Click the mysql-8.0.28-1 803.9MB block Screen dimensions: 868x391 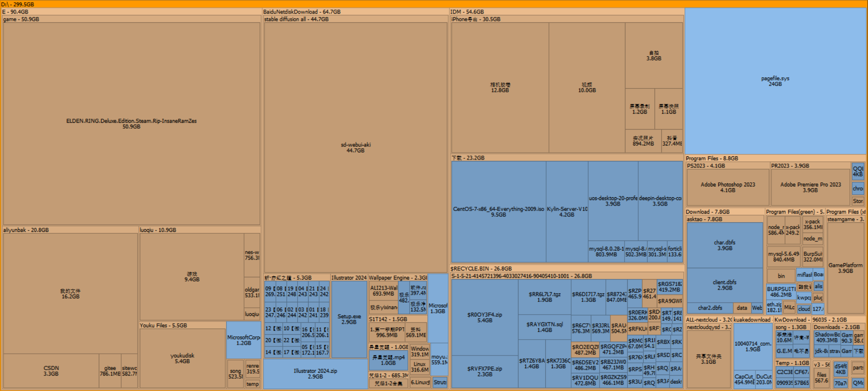click(606, 251)
